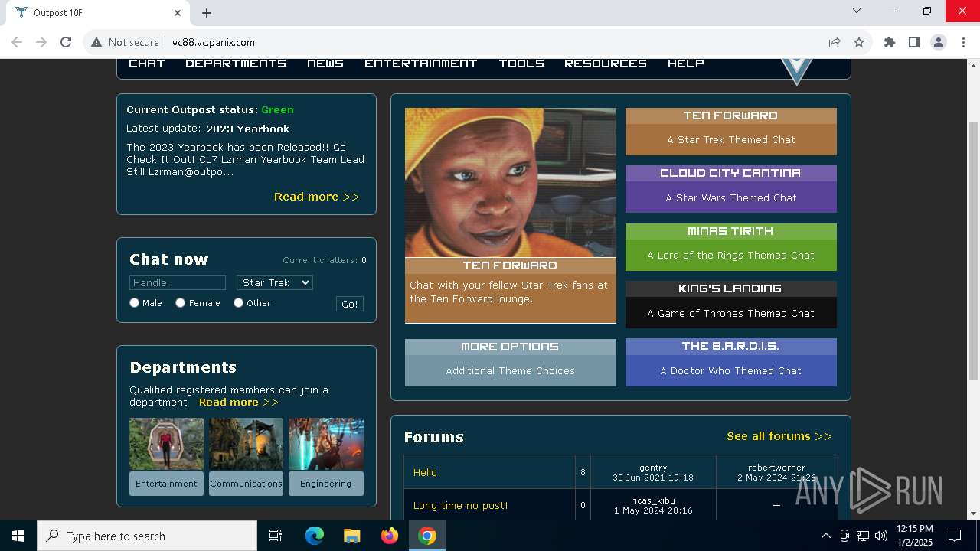Viewport: 980px width, 551px height.
Task: Open More Options additional theme choices
Action: pos(511,362)
